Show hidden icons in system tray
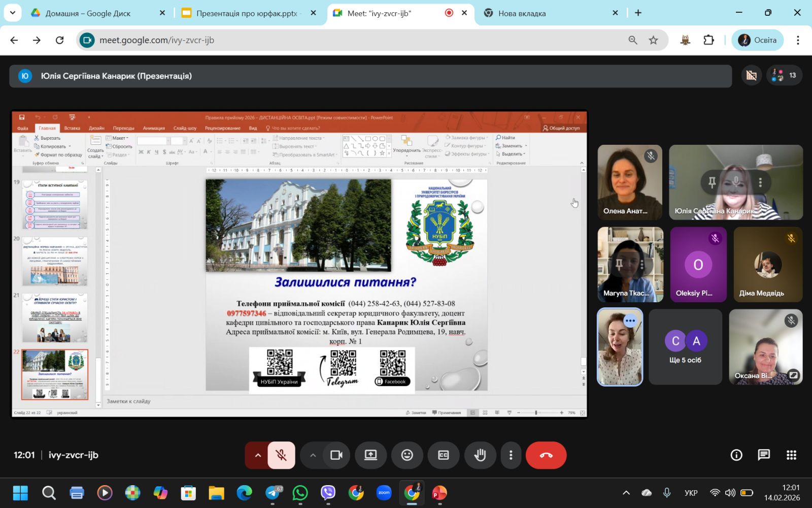The image size is (812, 508). tap(626, 493)
